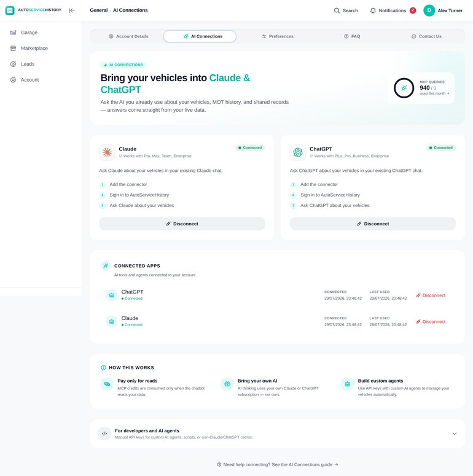Open the AI Connections guide help link
This screenshot has width=473, height=476.
click(278, 464)
